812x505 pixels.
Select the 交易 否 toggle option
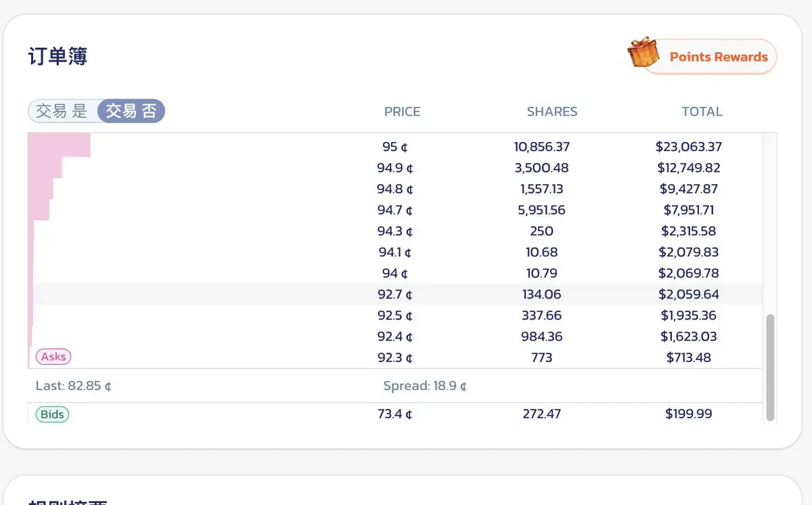point(131,111)
